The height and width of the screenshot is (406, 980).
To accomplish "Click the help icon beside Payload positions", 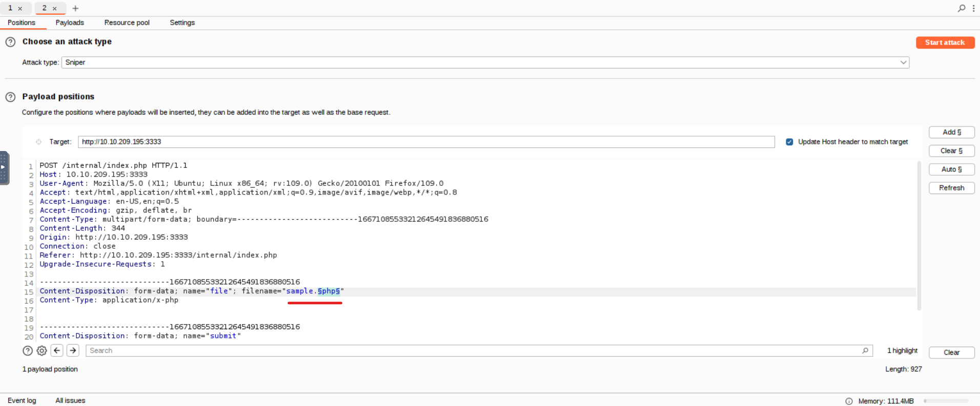I will coord(10,97).
